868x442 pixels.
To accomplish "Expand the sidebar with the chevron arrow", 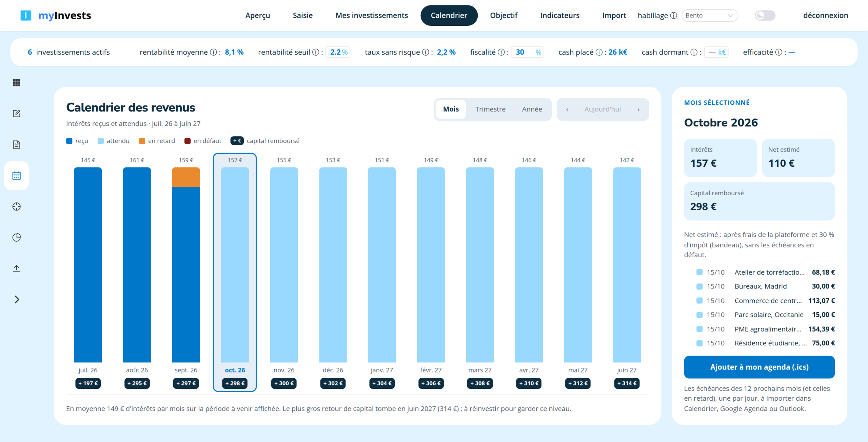I will [17, 299].
